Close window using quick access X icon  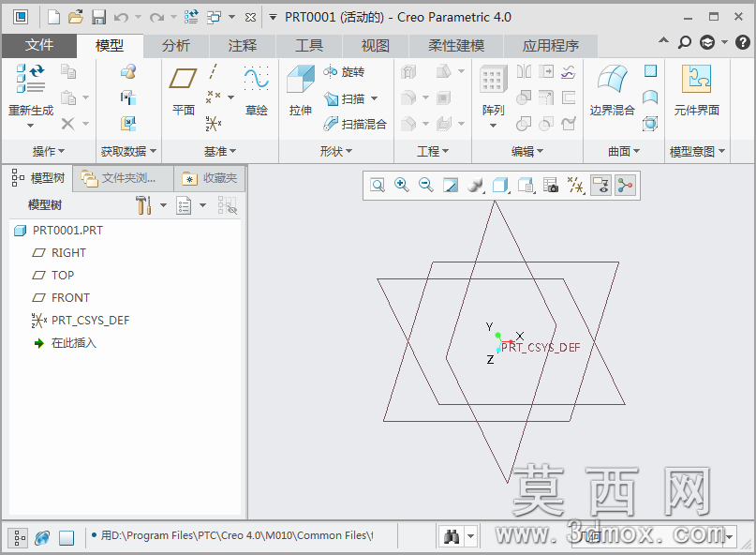(250, 18)
